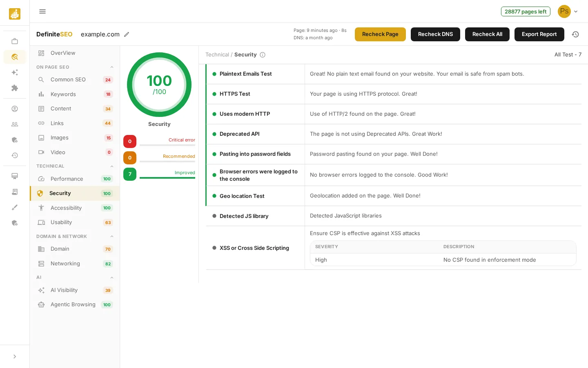
Task: Select the HTTPS Test row
Action: pos(394,94)
